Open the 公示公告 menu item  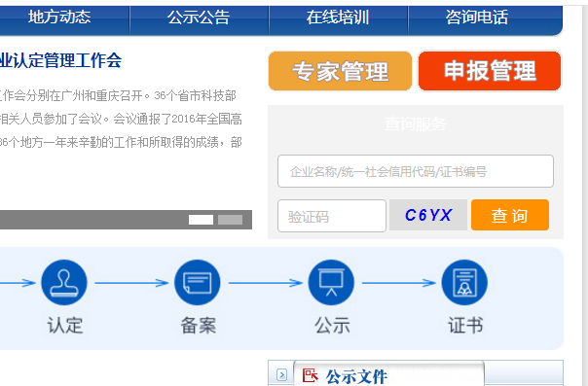199,18
